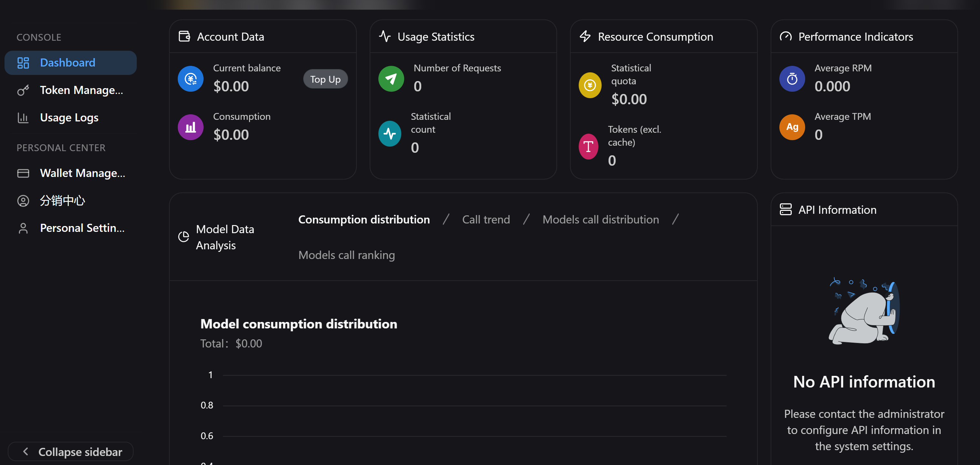The height and width of the screenshot is (465, 980).
Task: Click the 分销中心 user circle icon
Action: 23,201
